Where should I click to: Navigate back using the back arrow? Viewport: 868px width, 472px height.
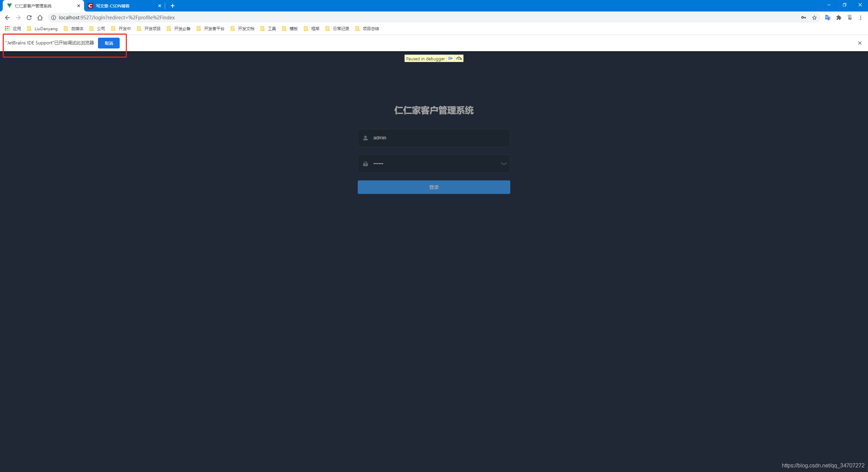pos(7,17)
